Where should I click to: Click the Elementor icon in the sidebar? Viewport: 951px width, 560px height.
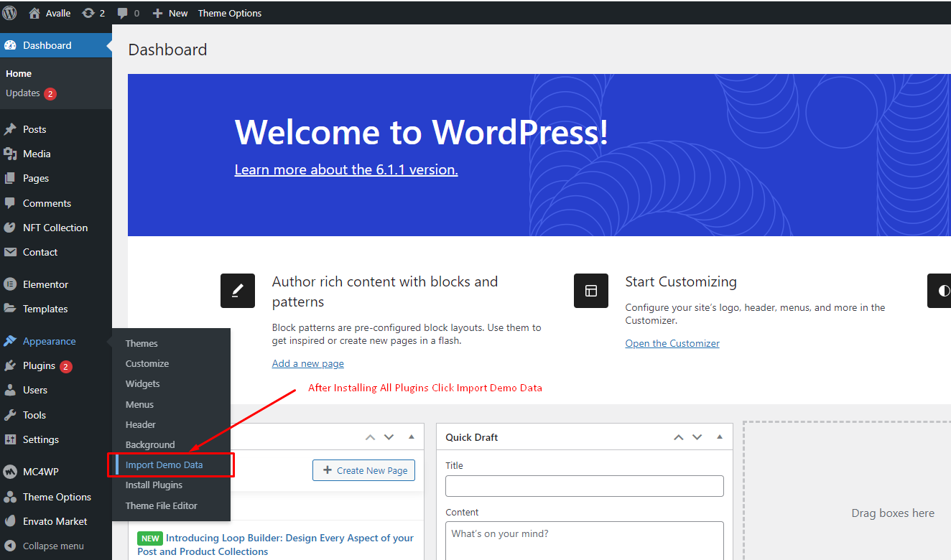(x=10, y=284)
